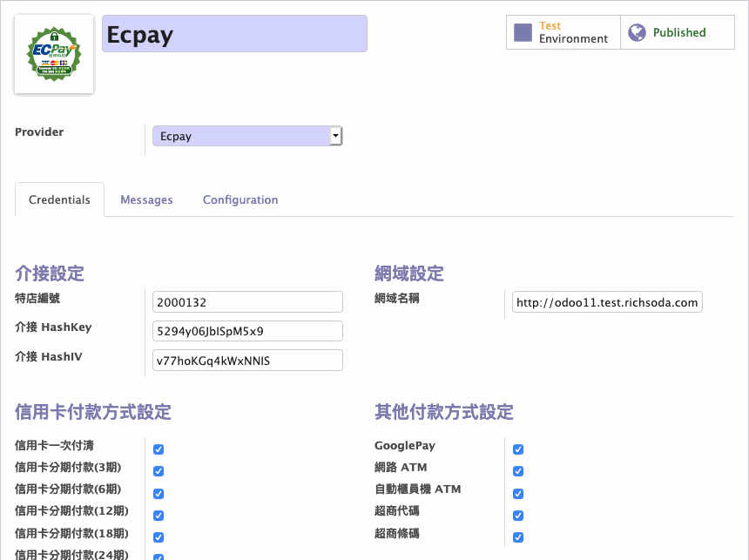The height and width of the screenshot is (560, 749).
Task: Switch to the Credentials tab
Action: [x=59, y=199]
